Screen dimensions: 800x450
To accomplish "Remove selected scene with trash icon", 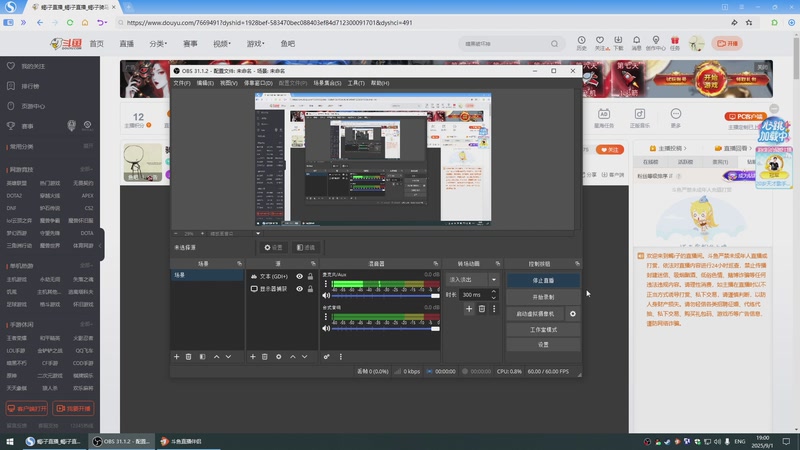I will [x=189, y=357].
